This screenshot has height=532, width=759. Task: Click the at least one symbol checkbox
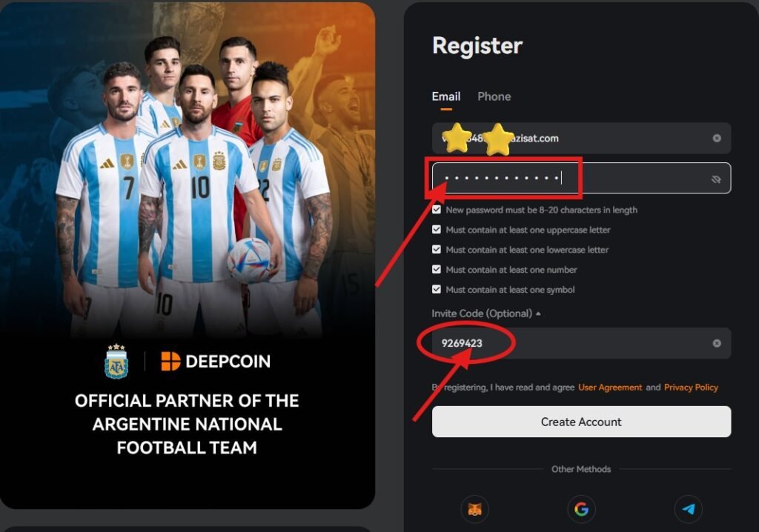[436, 289]
